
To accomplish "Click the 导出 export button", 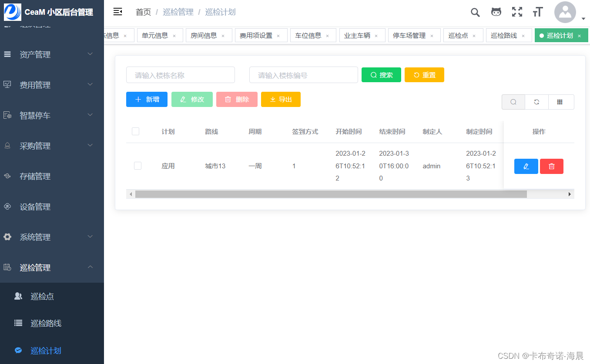I will pos(281,99).
